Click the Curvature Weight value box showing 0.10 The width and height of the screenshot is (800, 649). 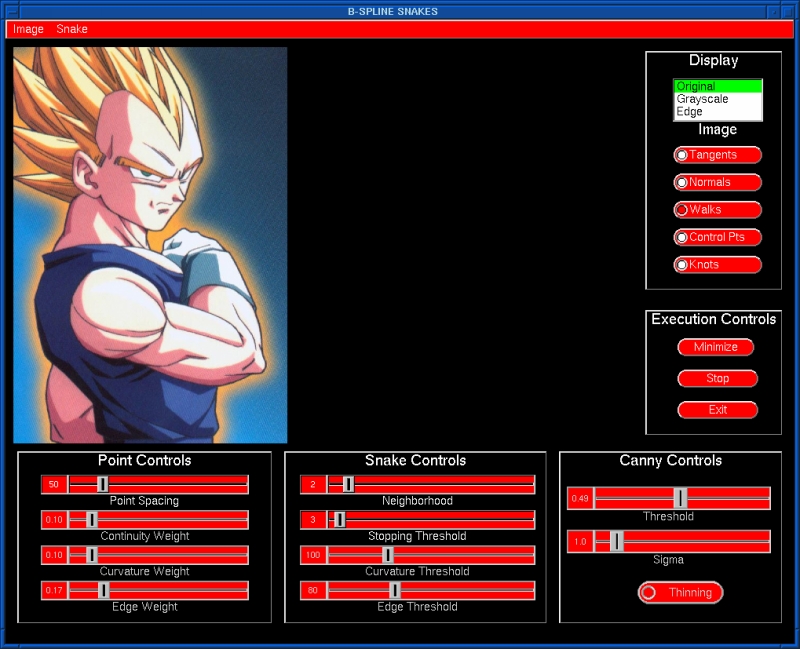click(54, 555)
